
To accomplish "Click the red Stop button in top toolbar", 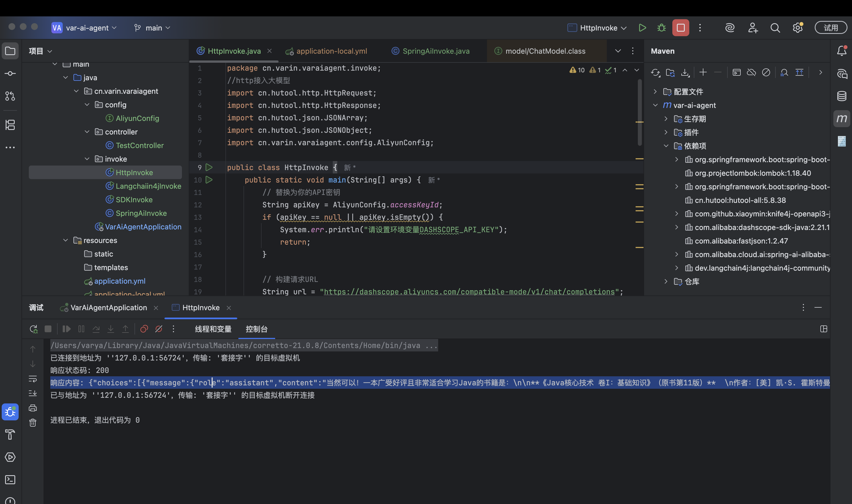I will pyautogui.click(x=681, y=28).
